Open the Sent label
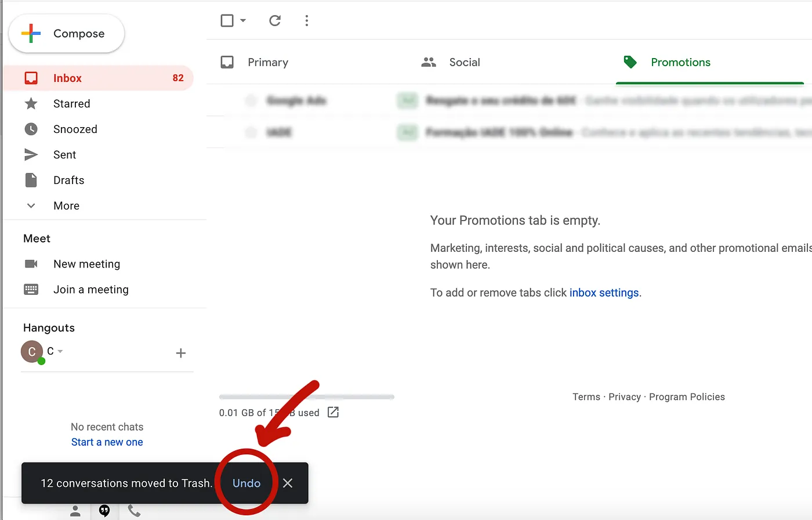The height and width of the screenshot is (520, 812). (65, 155)
